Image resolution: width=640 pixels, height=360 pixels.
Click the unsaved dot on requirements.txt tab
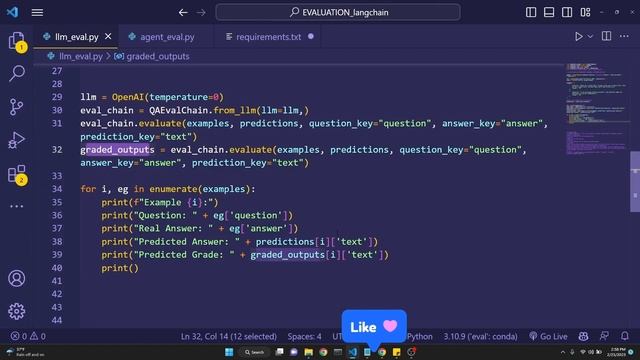311,36
